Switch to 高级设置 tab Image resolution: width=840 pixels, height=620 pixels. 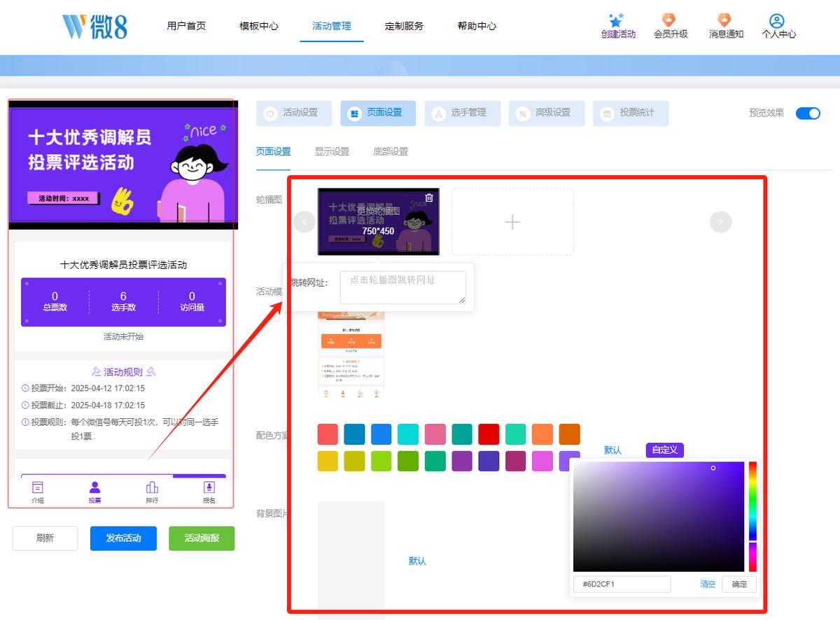(x=547, y=113)
